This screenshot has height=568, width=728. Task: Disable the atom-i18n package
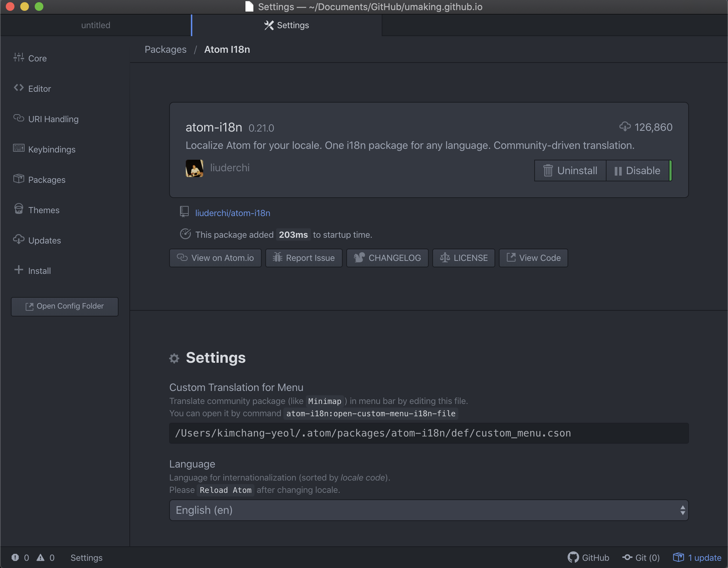point(638,171)
